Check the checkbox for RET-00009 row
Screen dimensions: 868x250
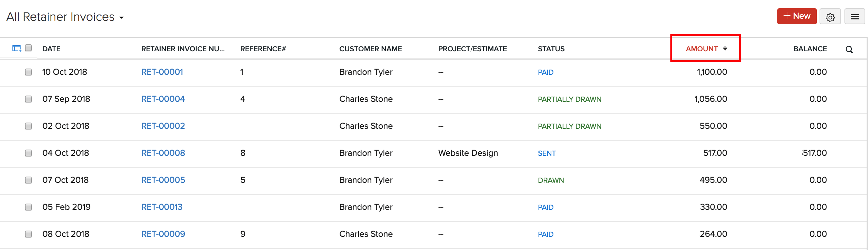point(28,234)
